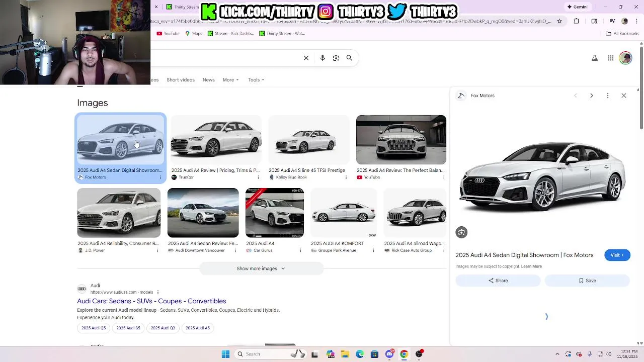Open Audi Cars: Sedans - SUVs link
The image size is (644, 362).
pos(151,301)
